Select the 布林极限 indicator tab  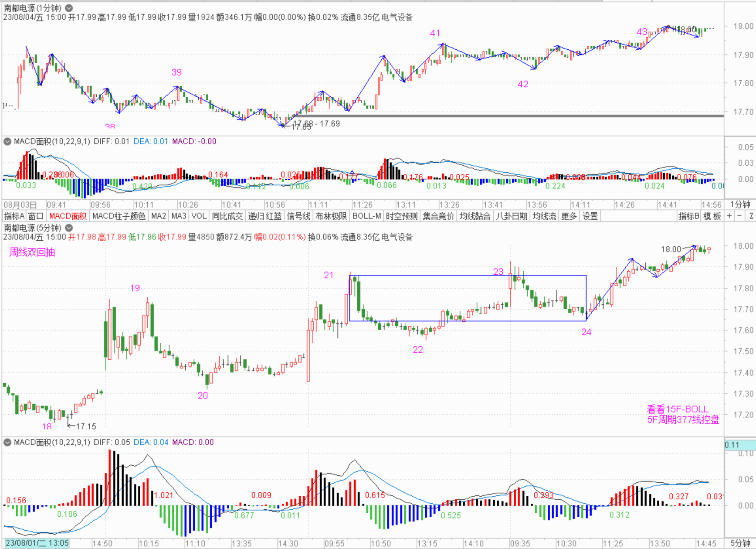331,216
